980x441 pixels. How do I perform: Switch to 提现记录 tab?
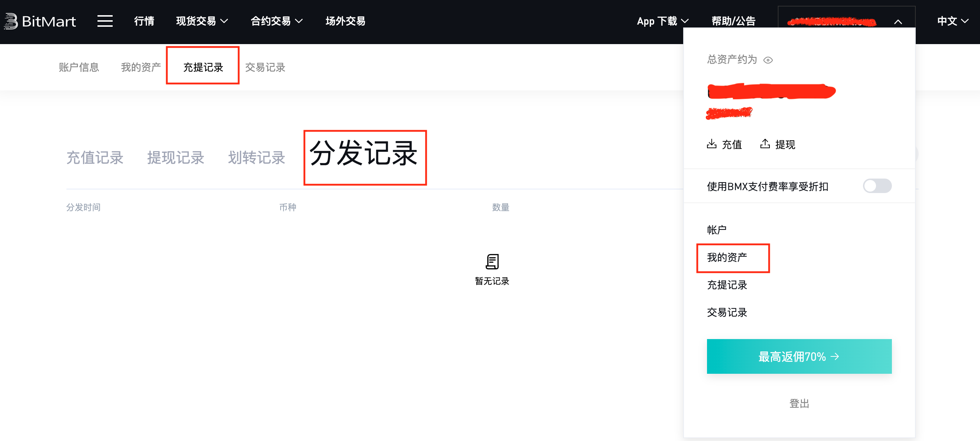click(176, 158)
